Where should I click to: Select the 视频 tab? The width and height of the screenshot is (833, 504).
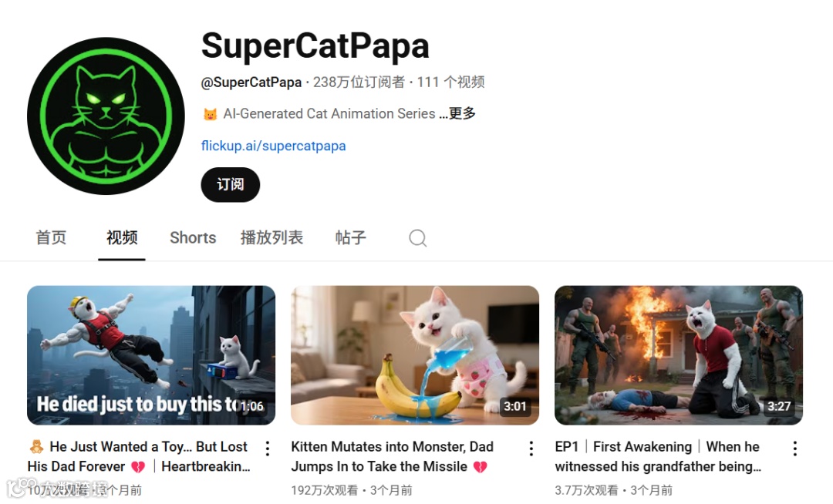click(122, 237)
